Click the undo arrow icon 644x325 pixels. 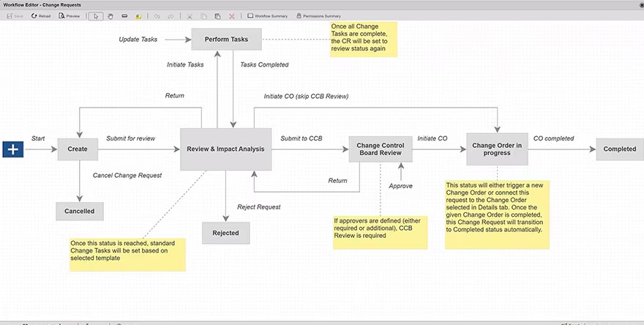tap(158, 15)
